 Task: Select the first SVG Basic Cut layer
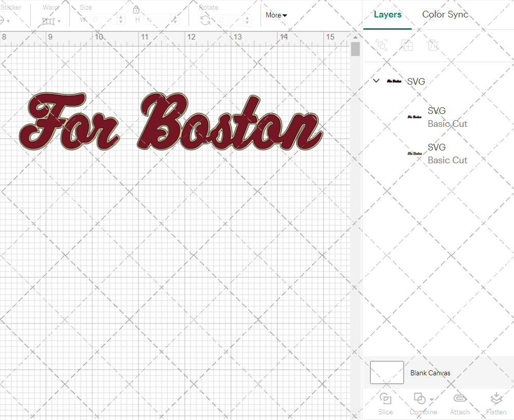point(438,117)
